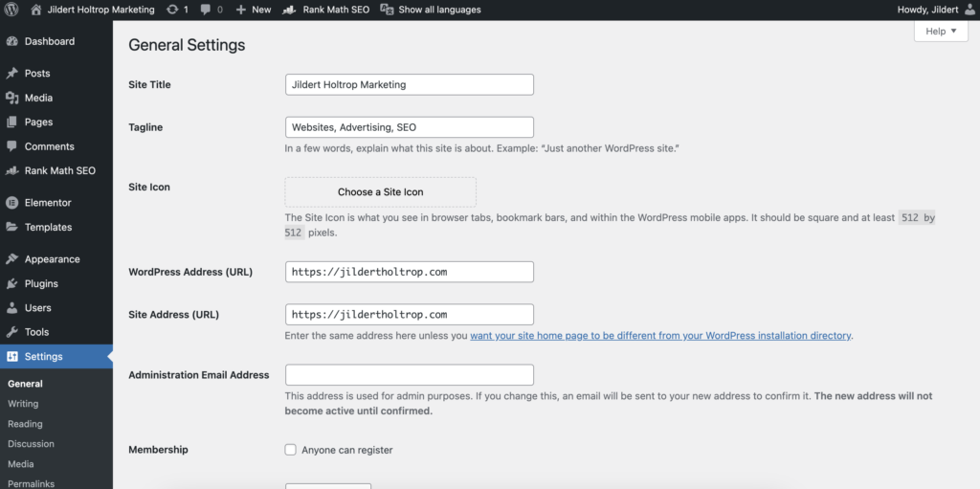
Task: Click the WordPress logo icon
Action: [x=11, y=10]
